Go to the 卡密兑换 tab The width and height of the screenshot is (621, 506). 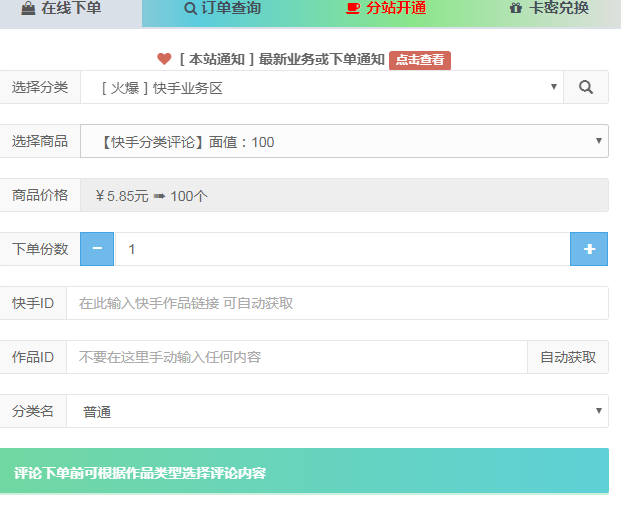(x=549, y=10)
